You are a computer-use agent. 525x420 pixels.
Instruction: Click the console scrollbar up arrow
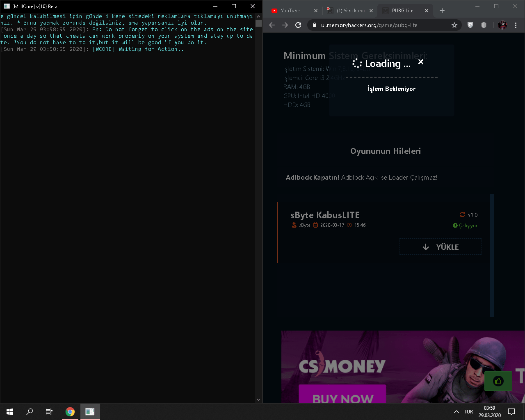258,16
